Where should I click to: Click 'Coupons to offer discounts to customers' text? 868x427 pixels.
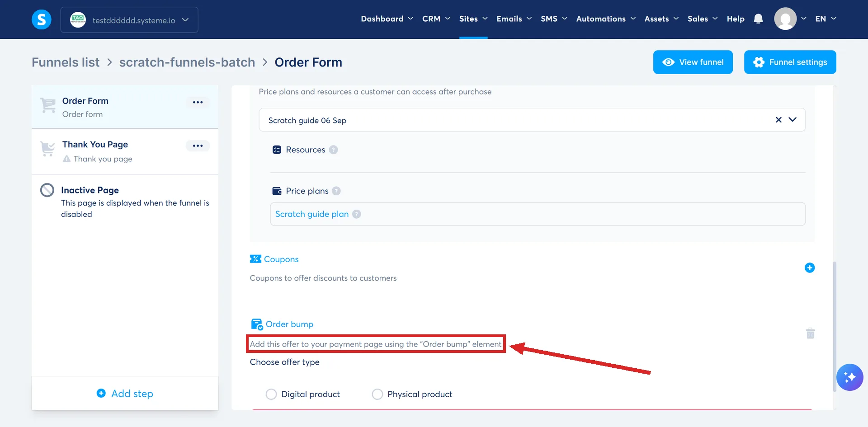pos(323,278)
